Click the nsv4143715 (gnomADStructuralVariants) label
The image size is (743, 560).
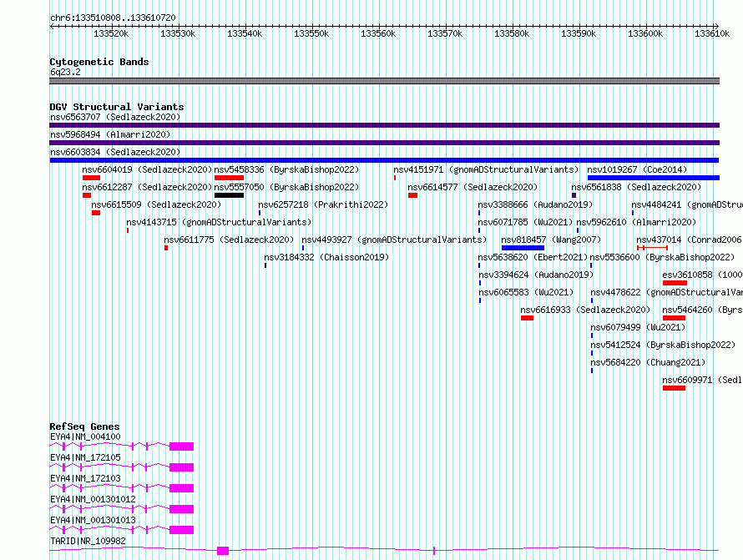coord(219,222)
